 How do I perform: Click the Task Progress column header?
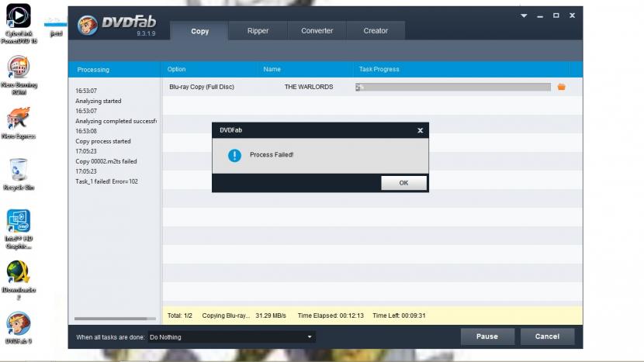click(379, 69)
